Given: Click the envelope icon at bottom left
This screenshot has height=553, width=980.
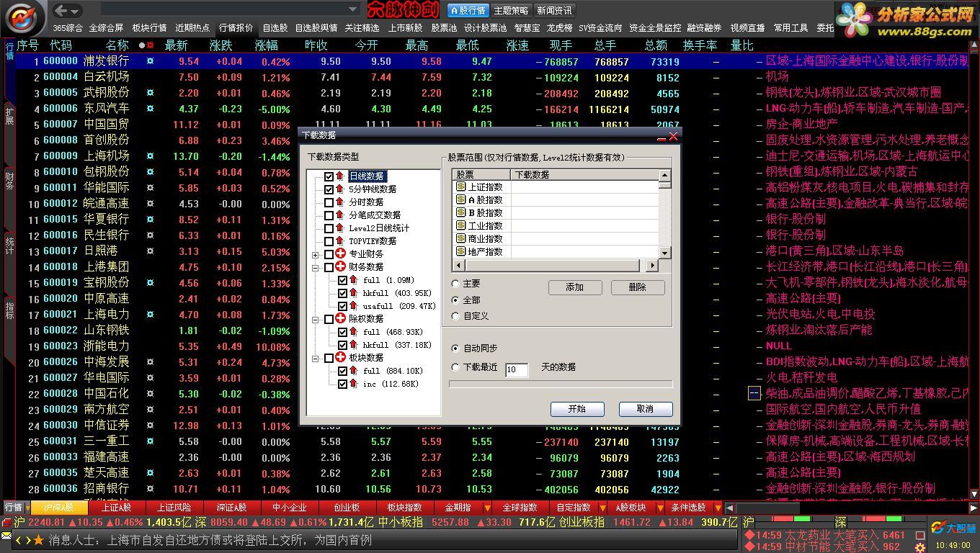Looking at the screenshot, I should [6, 537].
